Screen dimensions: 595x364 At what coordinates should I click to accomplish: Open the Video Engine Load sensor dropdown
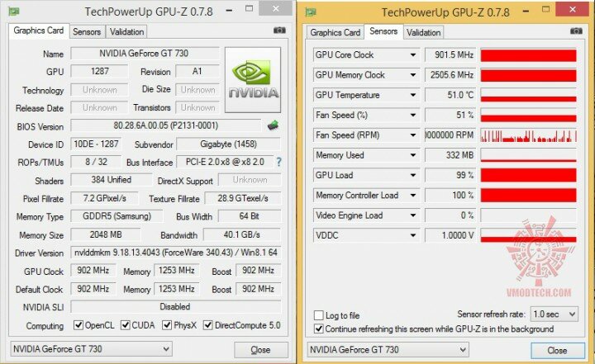tap(413, 215)
